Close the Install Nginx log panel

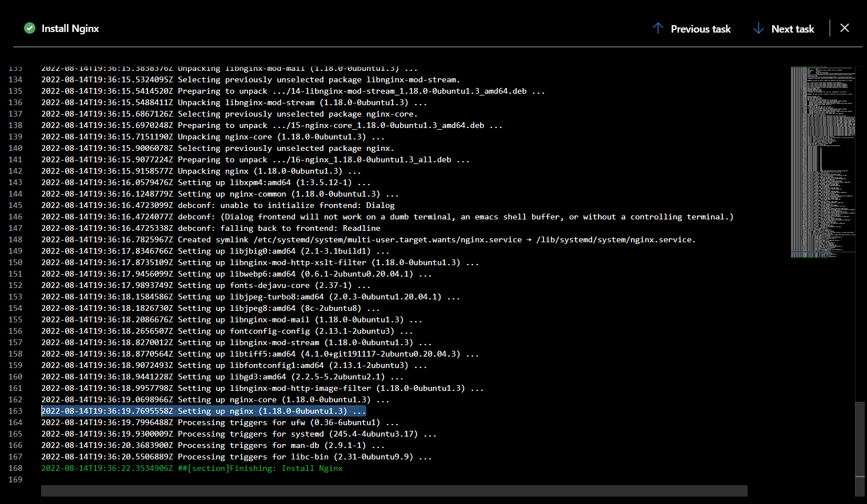(x=845, y=27)
